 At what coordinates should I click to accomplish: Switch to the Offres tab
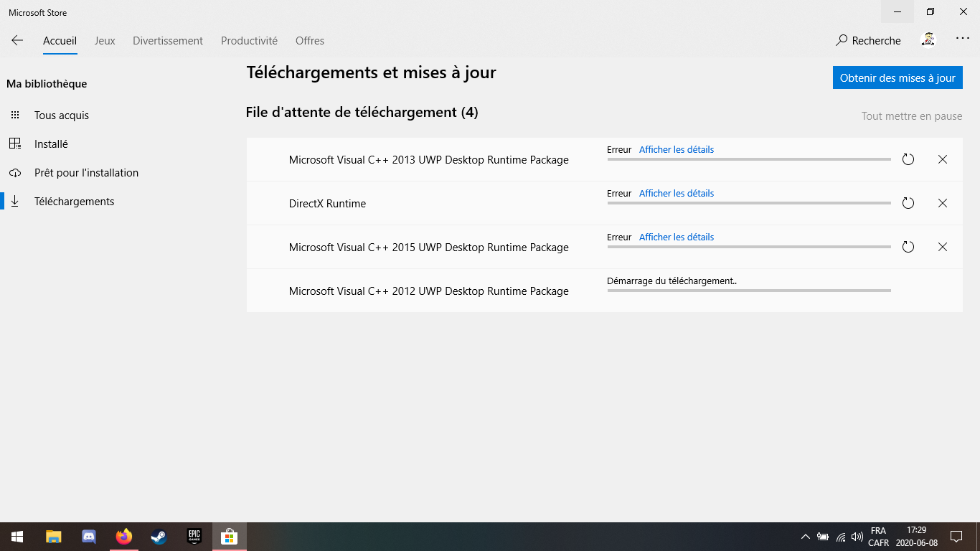tap(310, 41)
